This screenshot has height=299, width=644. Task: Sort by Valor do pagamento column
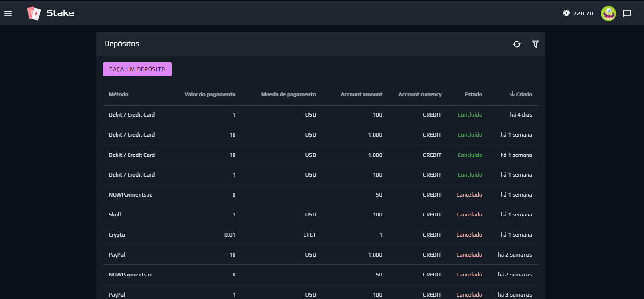pyautogui.click(x=210, y=95)
